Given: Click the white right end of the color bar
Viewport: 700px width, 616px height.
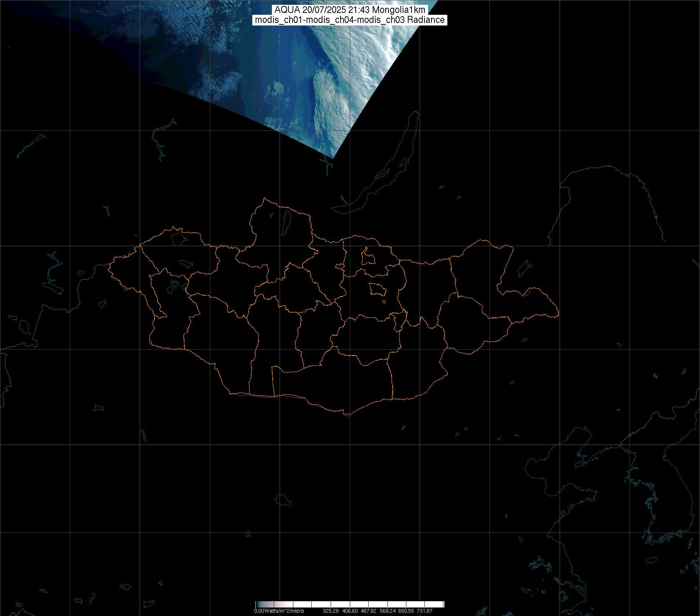Looking at the screenshot, I should coord(440,605).
